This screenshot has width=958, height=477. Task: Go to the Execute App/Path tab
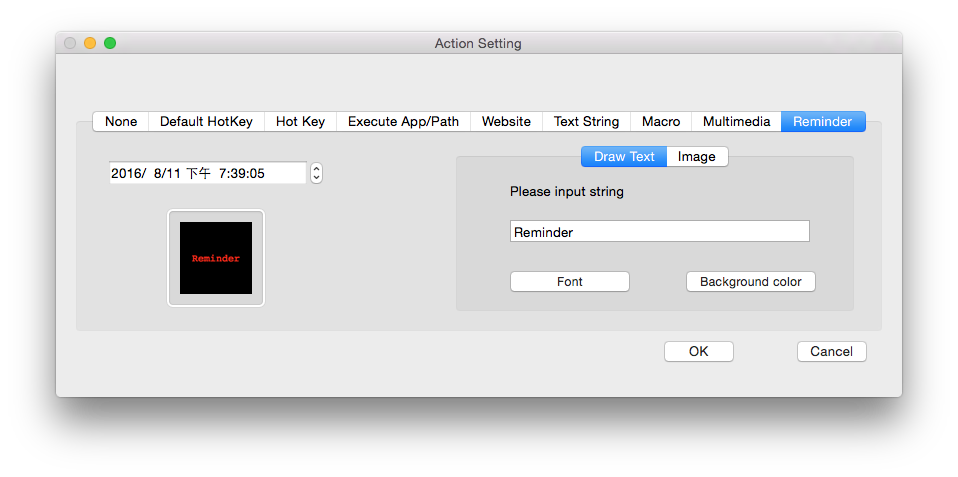point(403,121)
